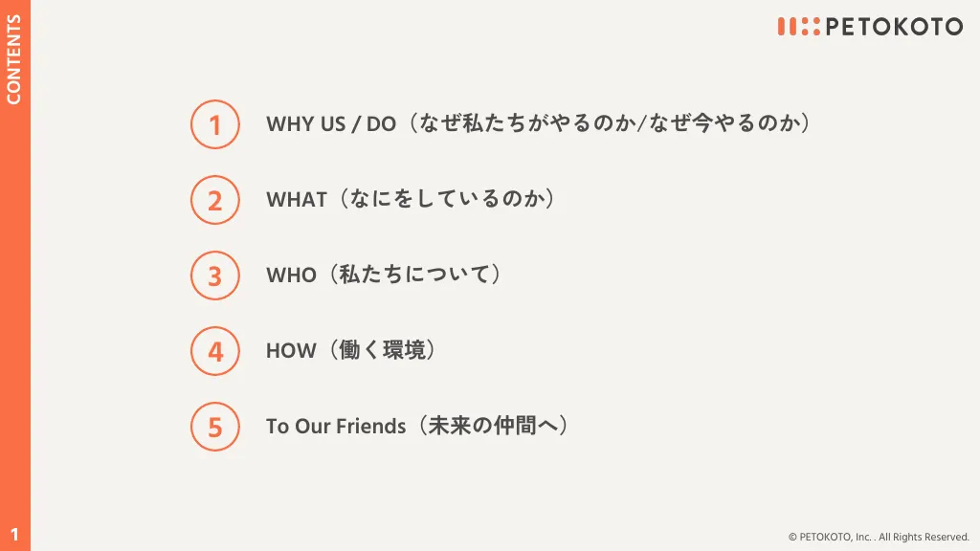
Task: Click the circled number 3 icon
Action: coord(215,275)
